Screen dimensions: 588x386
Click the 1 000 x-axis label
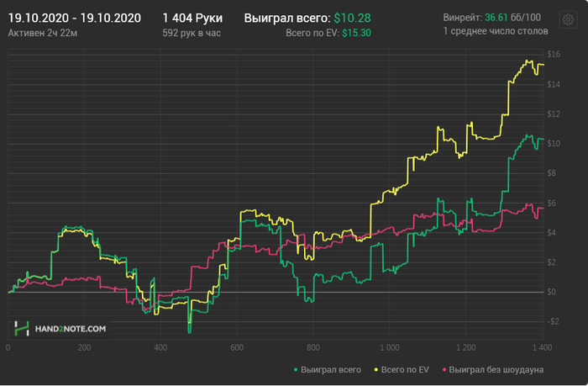390,347
